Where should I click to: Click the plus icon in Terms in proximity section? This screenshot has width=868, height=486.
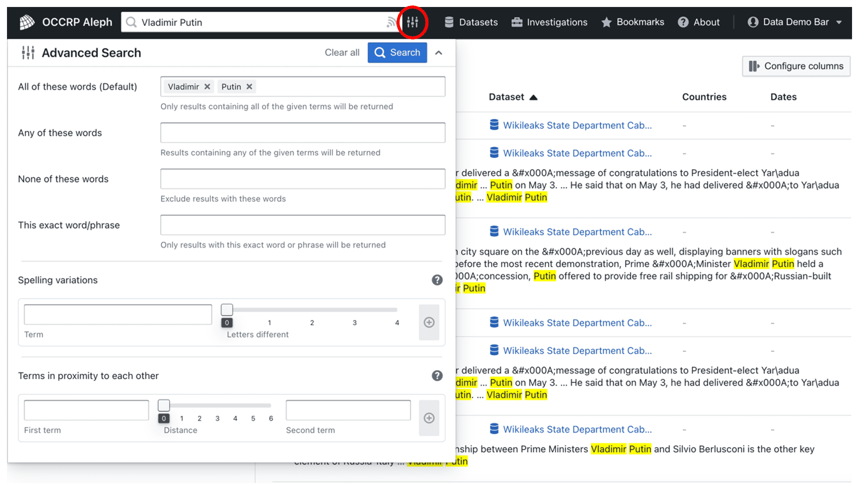coord(429,418)
